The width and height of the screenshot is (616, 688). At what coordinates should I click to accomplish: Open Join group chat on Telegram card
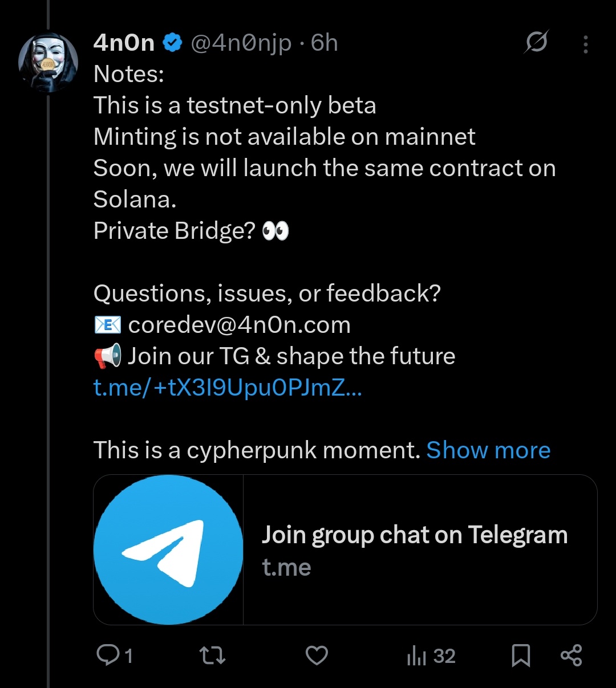tap(345, 549)
